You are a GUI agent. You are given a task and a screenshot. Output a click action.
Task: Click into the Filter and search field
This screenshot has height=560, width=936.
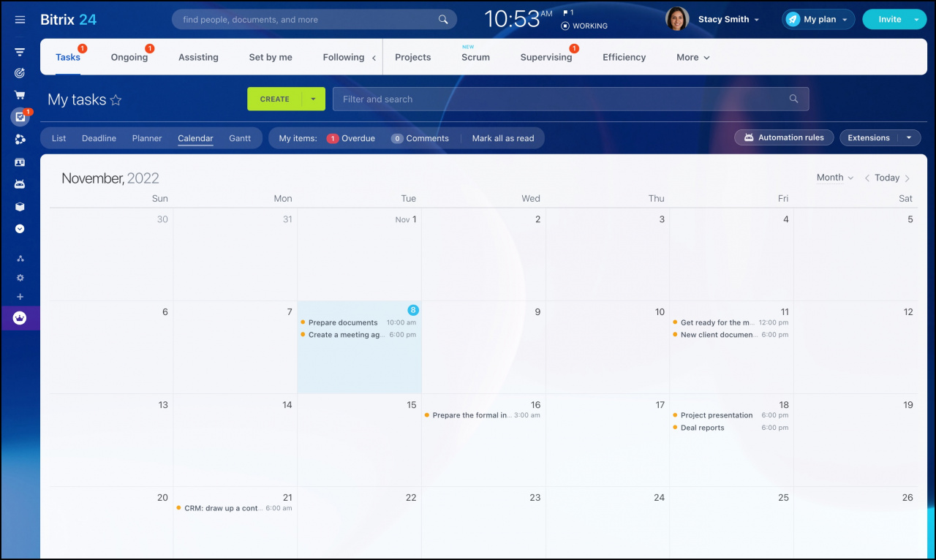pyautogui.click(x=570, y=99)
